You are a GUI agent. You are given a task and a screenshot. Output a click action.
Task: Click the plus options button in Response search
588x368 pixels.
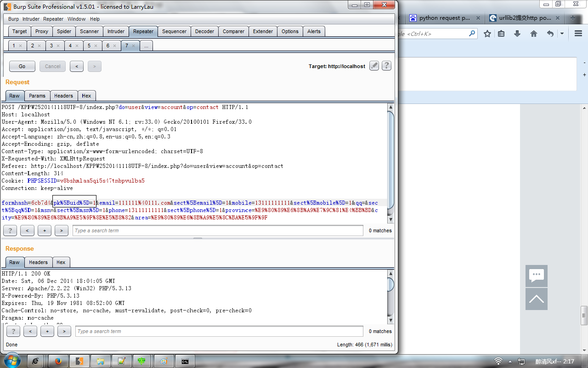tap(47, 331)
